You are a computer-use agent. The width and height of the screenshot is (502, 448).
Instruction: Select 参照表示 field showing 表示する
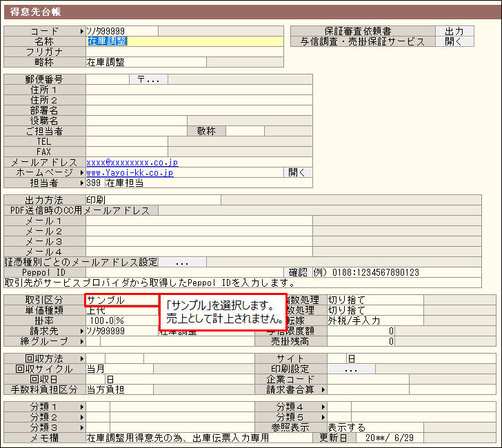click(x=375, y=427)
